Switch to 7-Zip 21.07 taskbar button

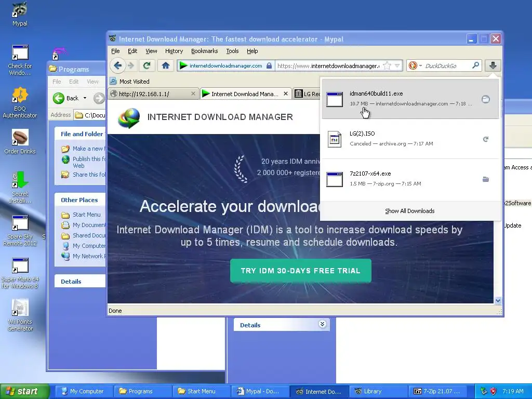(x=437, y=391)
